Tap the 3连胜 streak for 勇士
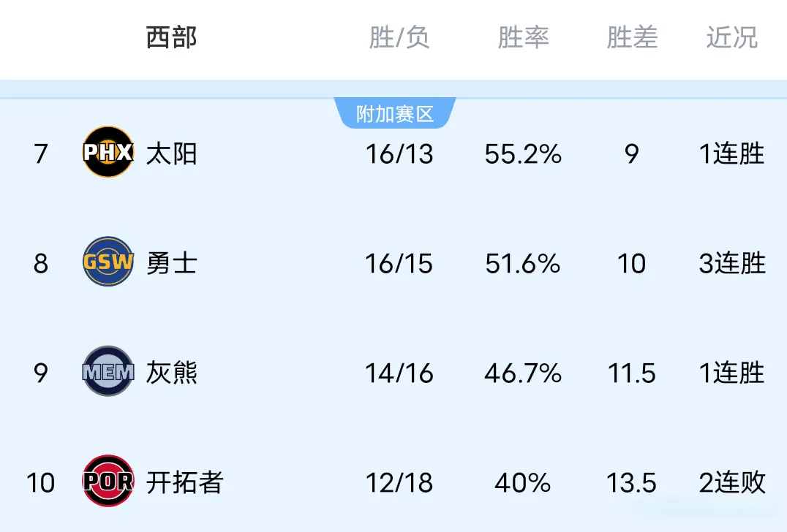This screenshot has width=787, height=532. [x=731, y=264]
